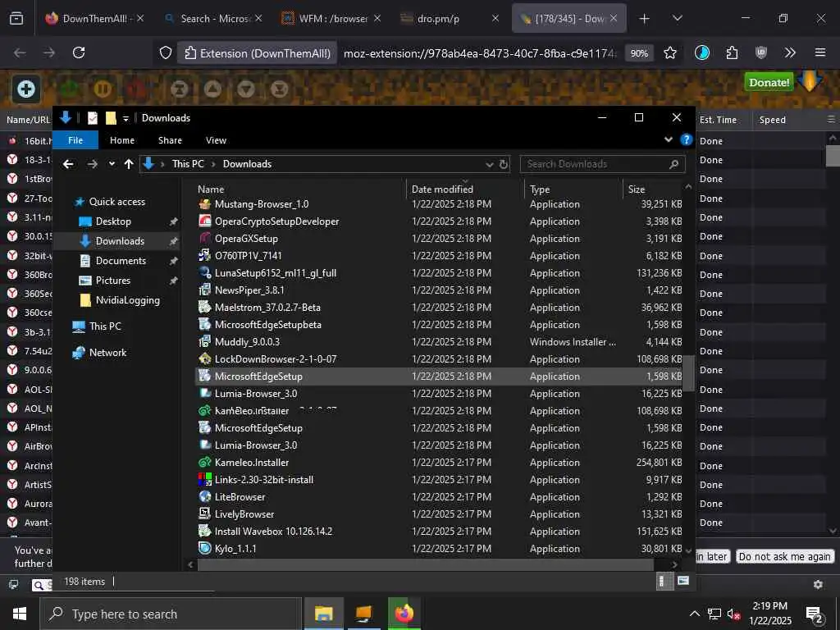Open the Firefox list all tabs dropdown
Screen dimensions: 840x630
(x=677, y=19)
